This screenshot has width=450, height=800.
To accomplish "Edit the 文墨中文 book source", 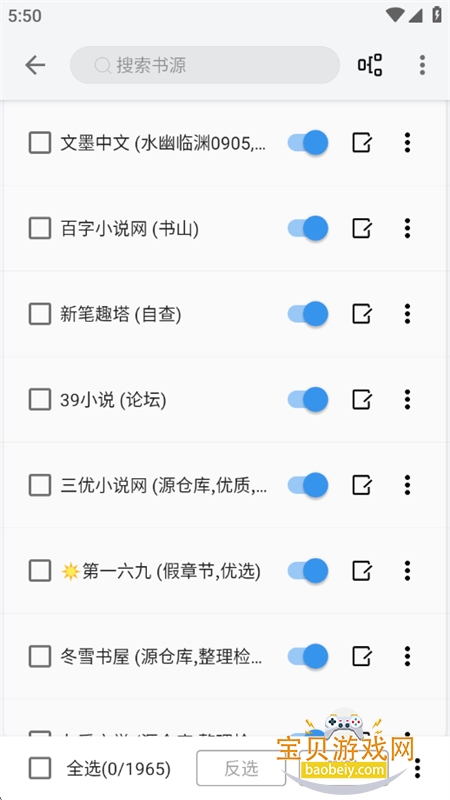I will tap(362, 142).
